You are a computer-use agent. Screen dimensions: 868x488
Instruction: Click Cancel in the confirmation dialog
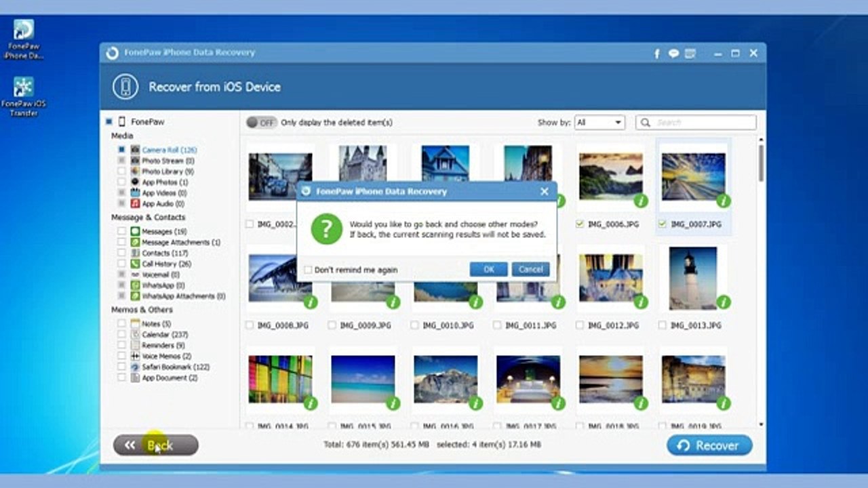coord(530,270)
